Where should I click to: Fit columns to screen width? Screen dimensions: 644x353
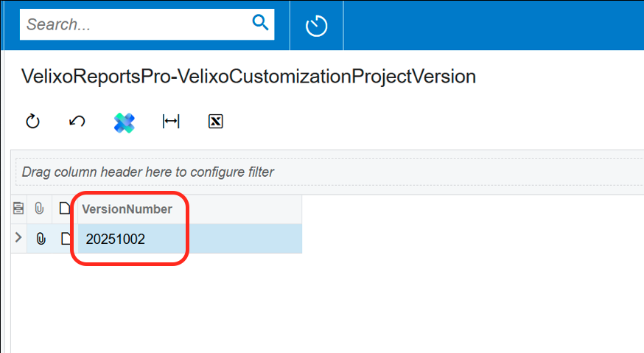171,122
